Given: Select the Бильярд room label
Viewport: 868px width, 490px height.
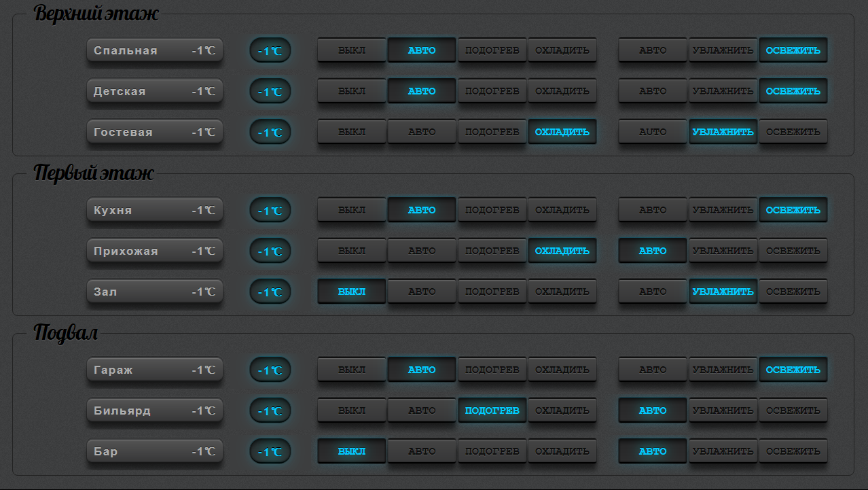Looking at the screenshot, I should 155,410.
